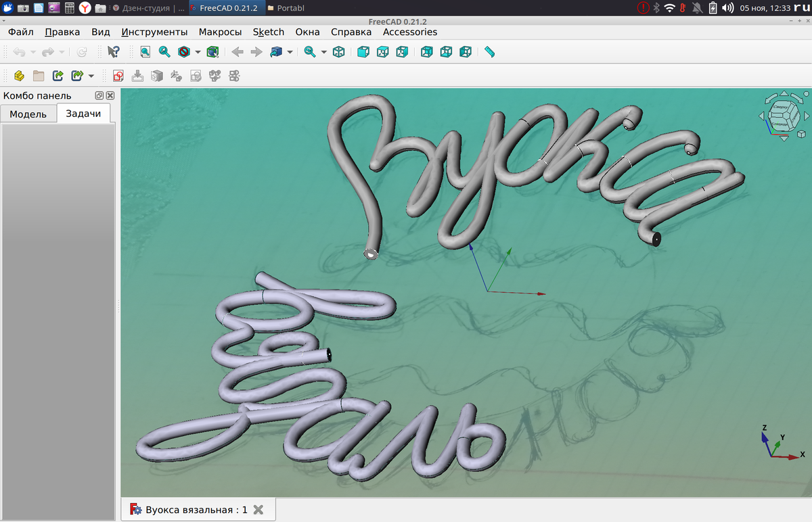Open the Макросы menu
This screenshot has width=812, height=522.
point(220,32)
